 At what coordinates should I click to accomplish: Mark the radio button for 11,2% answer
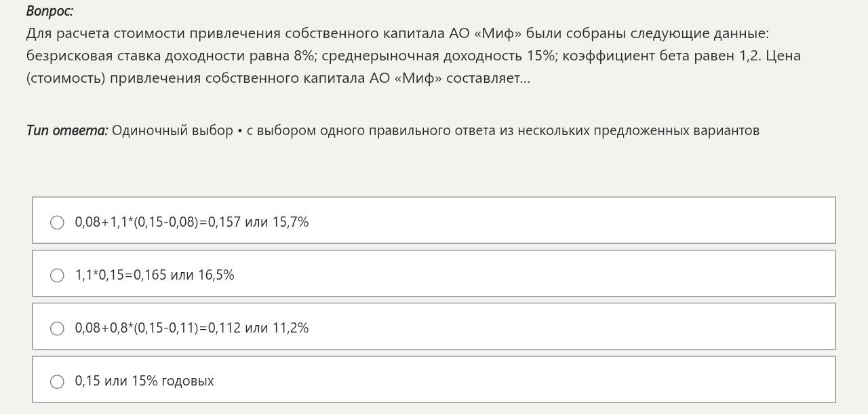(x=58, y=328)
